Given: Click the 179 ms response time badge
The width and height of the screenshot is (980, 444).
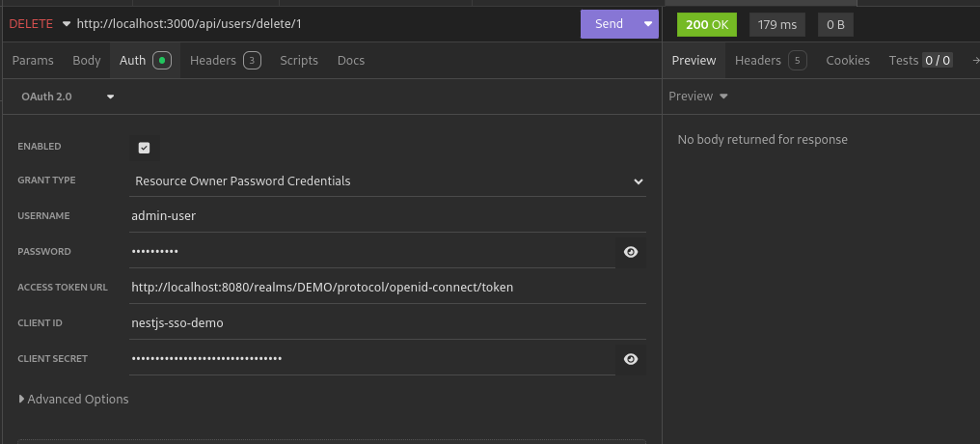Looking at the screenshot, I should click(x=776, y=25).
